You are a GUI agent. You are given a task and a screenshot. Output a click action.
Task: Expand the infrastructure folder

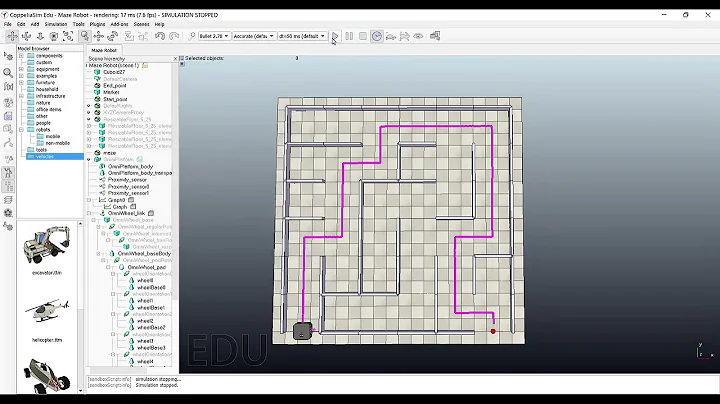tap(21, 96)
